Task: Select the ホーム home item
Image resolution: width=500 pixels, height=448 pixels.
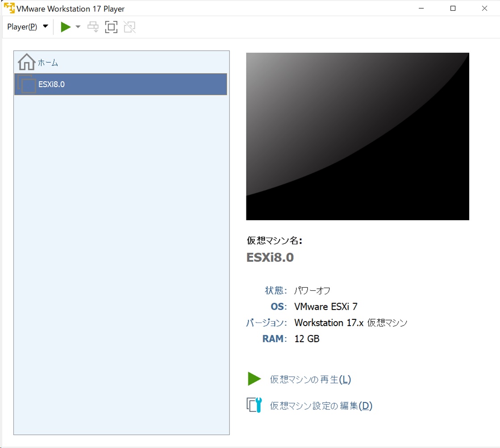Action: (121, 62)
